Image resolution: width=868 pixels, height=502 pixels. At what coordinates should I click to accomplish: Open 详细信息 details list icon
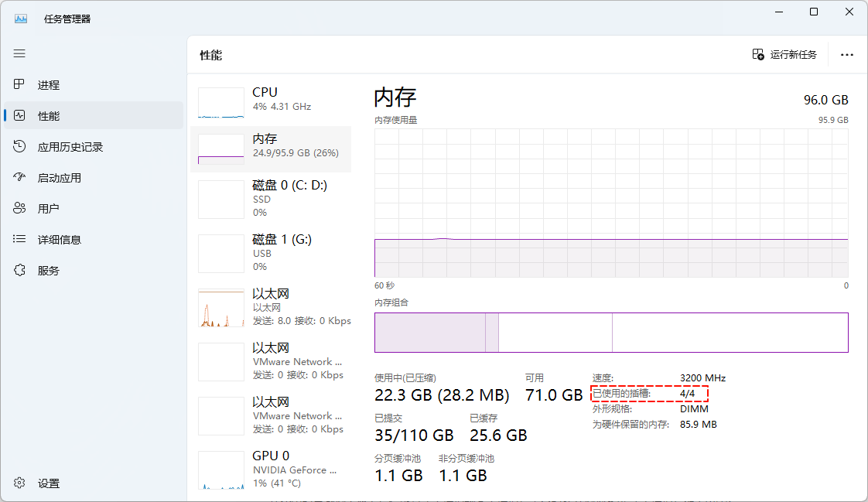[20, 239]
